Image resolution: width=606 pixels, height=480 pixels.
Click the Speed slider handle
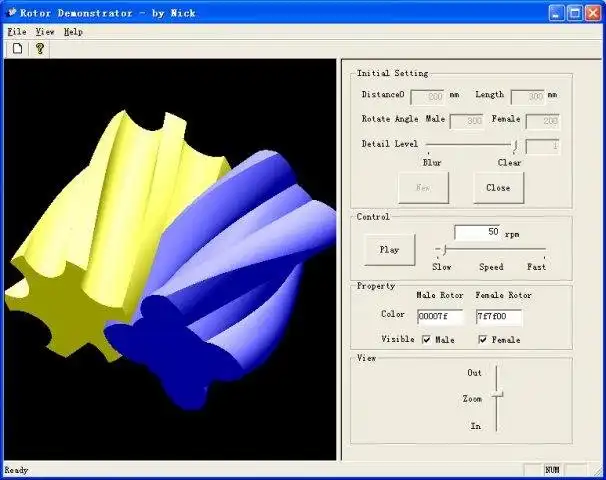445,250
